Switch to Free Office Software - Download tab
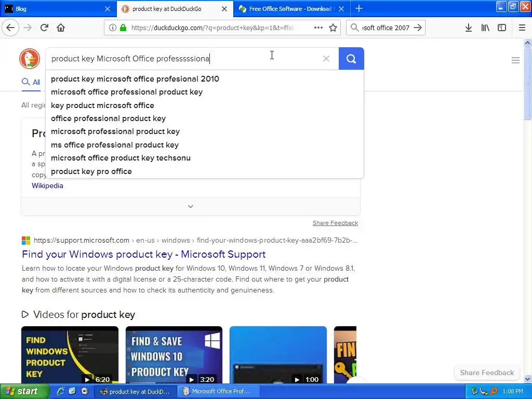The image size is (532, 399). pos(291,9)
